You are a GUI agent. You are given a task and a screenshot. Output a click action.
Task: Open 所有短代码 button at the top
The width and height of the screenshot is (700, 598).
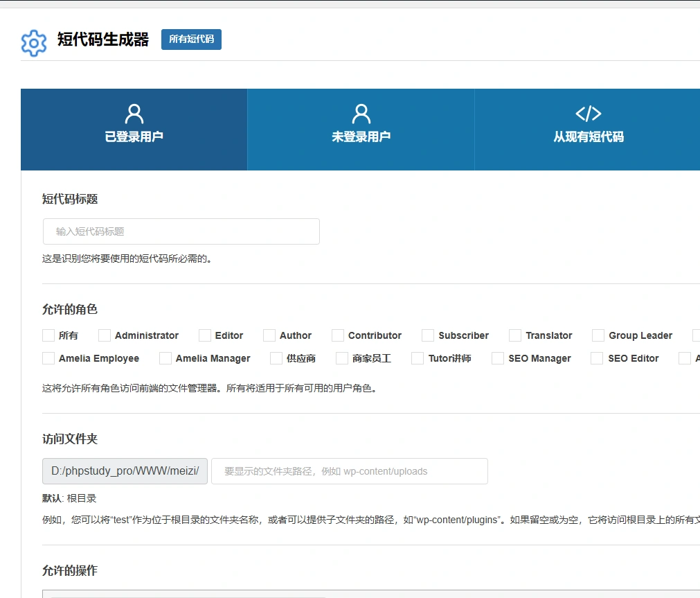191,39
